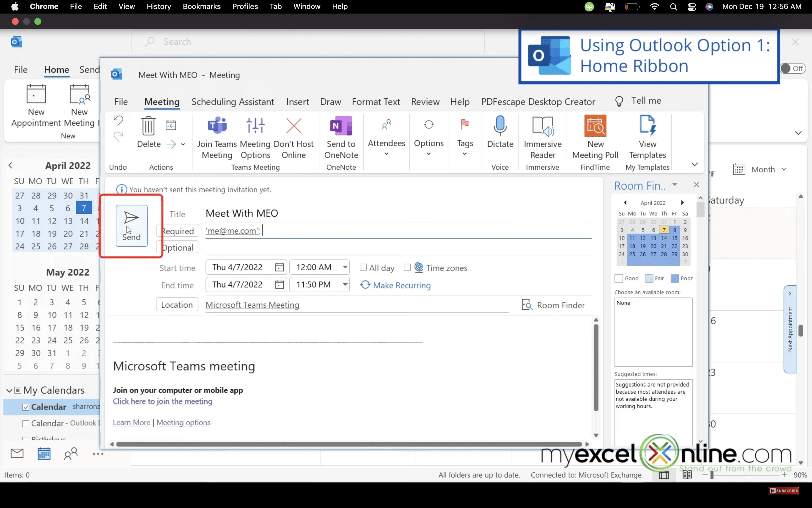Go to previous month in left calendar

pos(10,165)
